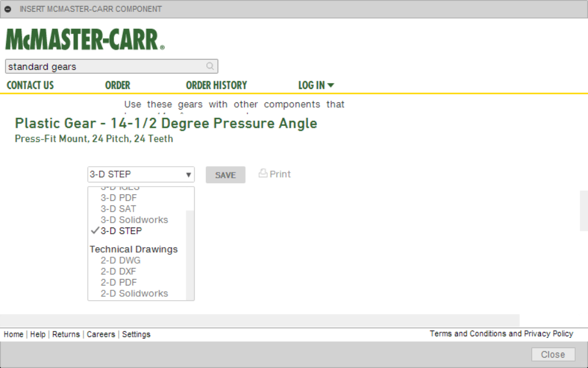Open the 3-D STEP format dropdown
Viewport: 588px width, 368px height.
[x=141, y=175]
